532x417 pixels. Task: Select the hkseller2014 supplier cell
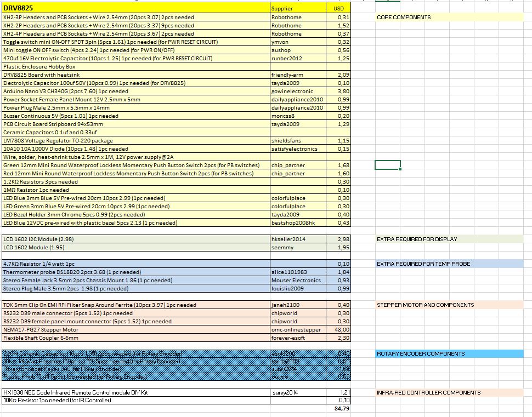click(x=298, y=239)
